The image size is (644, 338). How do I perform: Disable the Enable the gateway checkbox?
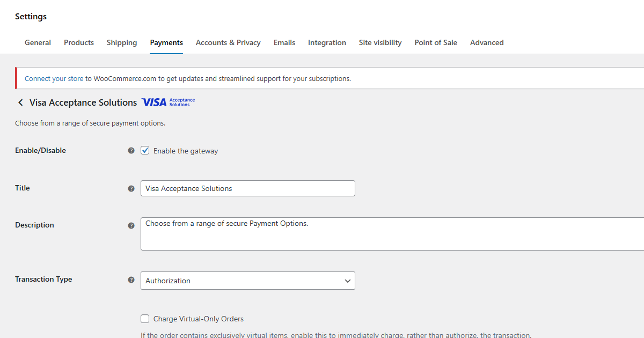point(145,150)
